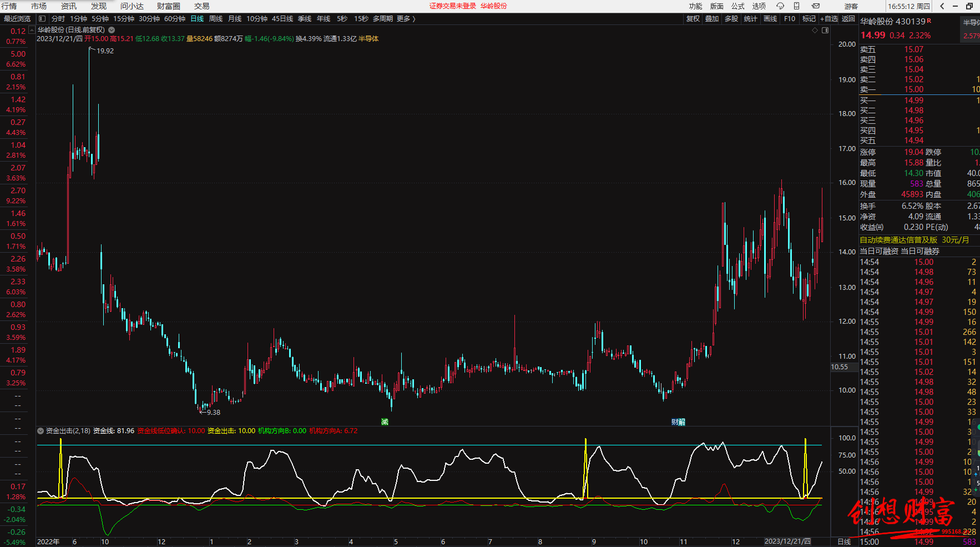Open the 功能 menu
This screenshot has width=980, height=547.
(x=696, y=6)
